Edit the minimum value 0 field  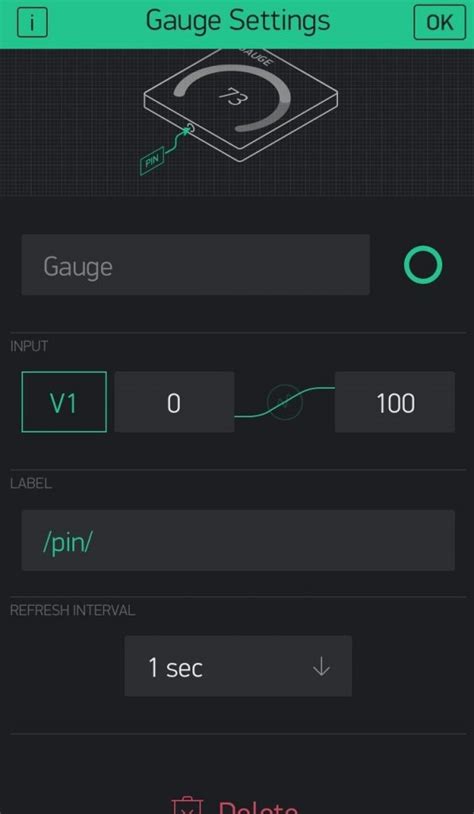coord(174,402)
